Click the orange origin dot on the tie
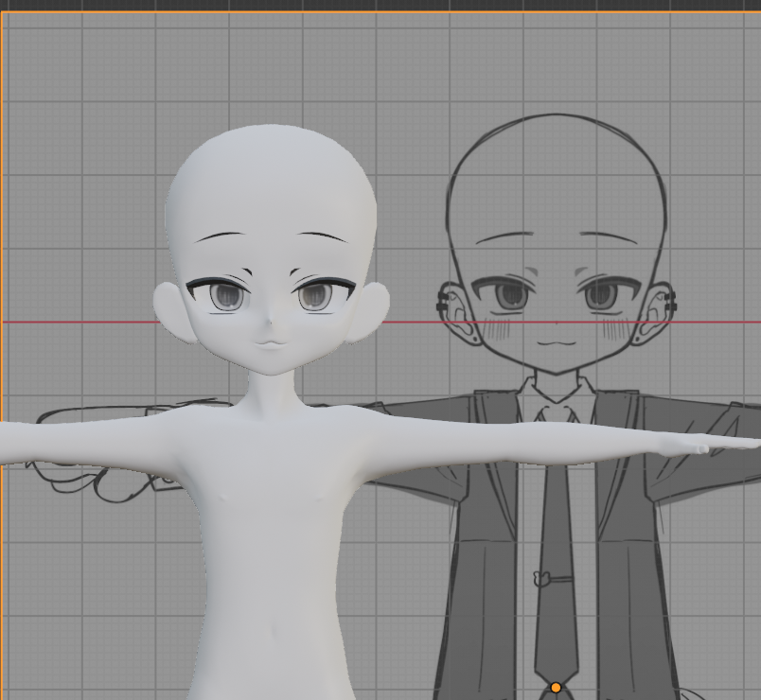The width and height of the screenshot is (761, 700). tap(557, 688)
